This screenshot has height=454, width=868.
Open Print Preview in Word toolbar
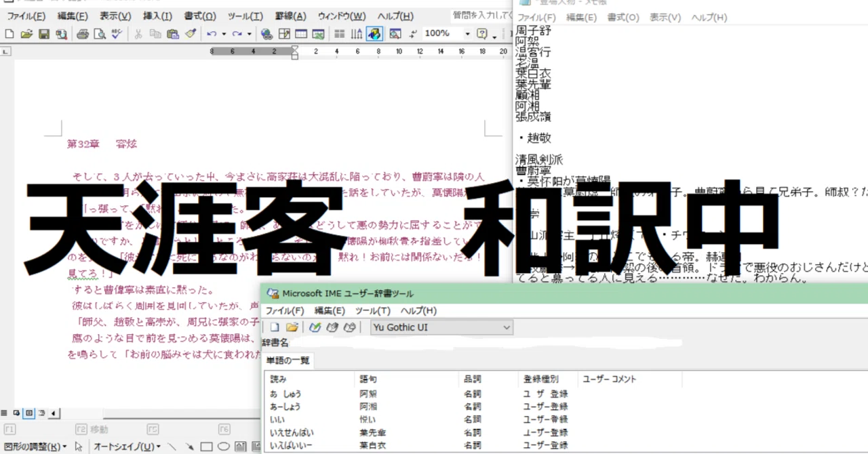100,34
